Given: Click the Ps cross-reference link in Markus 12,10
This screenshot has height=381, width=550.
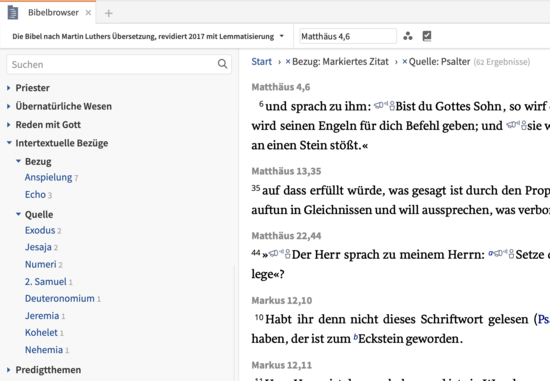Looking at the screenshot, I should (544, 319).
